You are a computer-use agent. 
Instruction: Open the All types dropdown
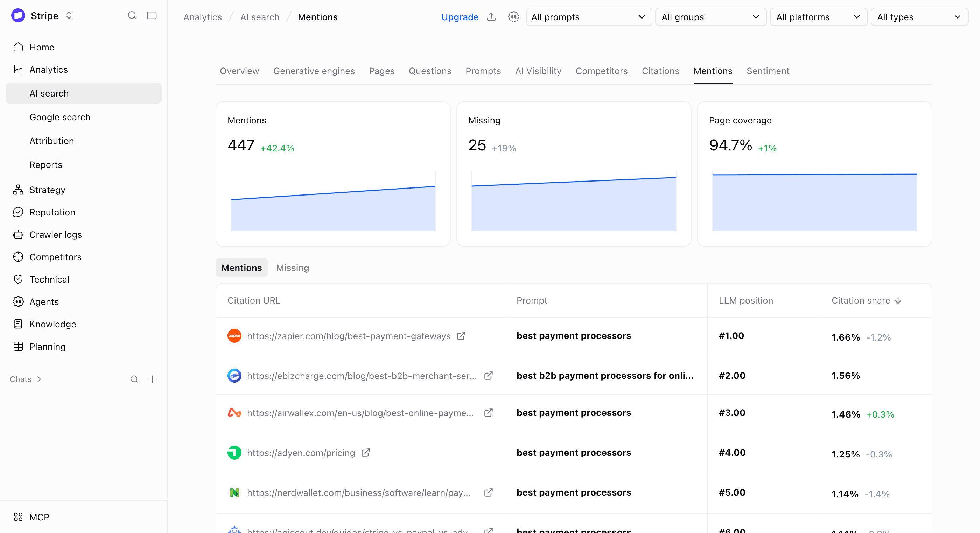(x=919, y=17)
